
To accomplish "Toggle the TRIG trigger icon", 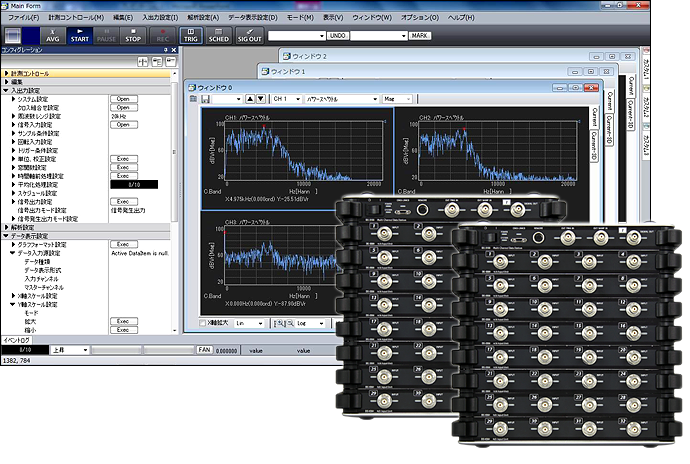I will coord(191,35).
